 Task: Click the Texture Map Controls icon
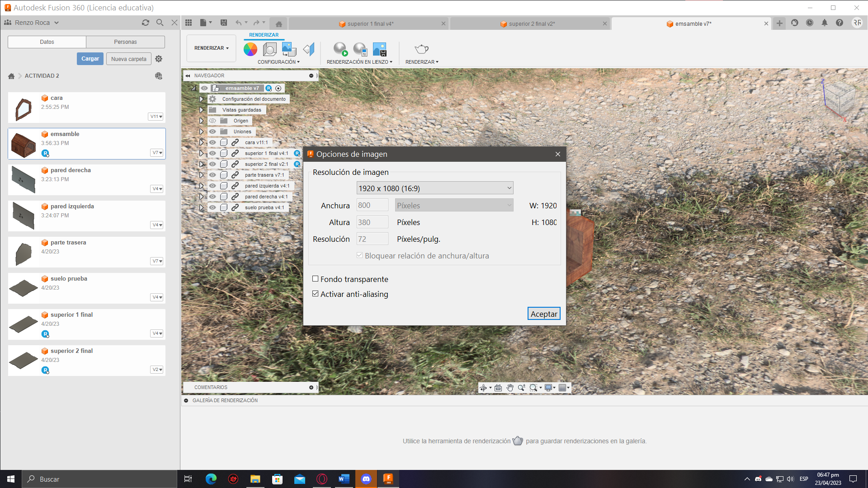pos(309,49)
